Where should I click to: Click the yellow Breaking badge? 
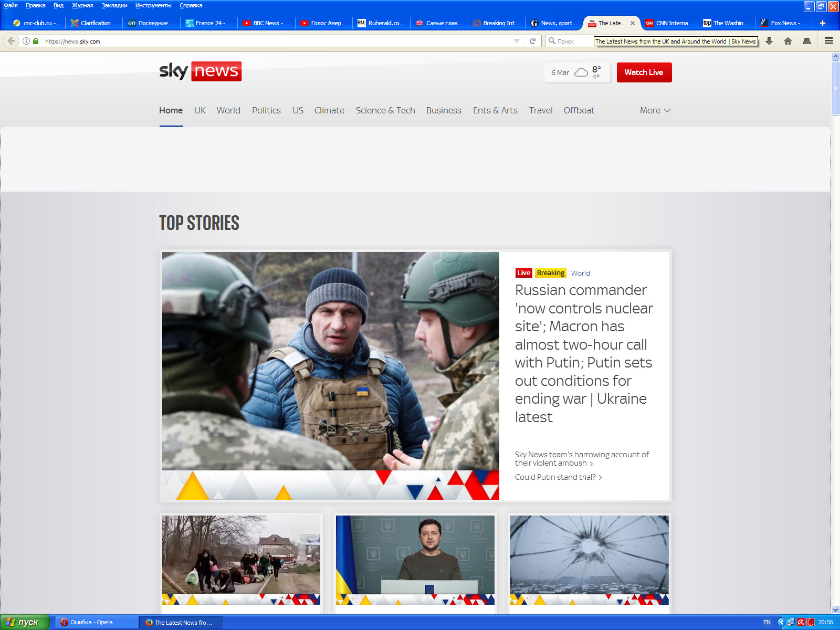(551, 273)
